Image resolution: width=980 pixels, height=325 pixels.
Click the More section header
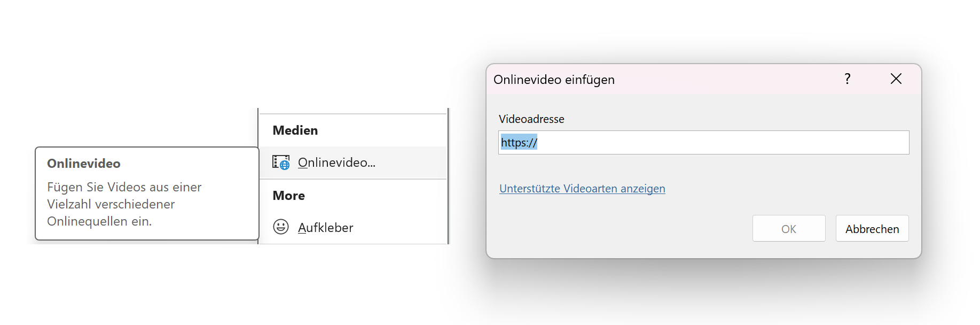pyautogui.click(x=289, y=196)
